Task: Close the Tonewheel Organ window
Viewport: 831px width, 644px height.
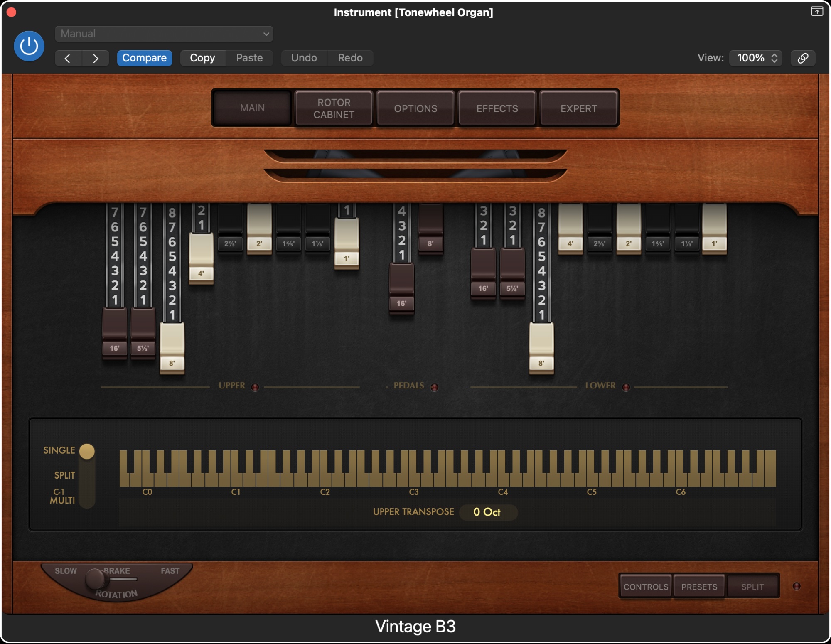Action: (11, 12)
